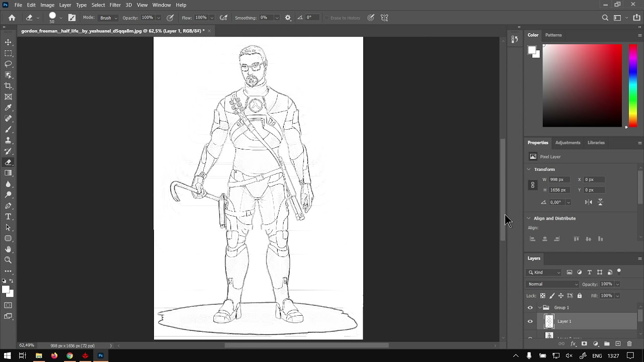The image size is (644, 362).
Task: Switch to the Libraries tab
Action: (596, 143)
